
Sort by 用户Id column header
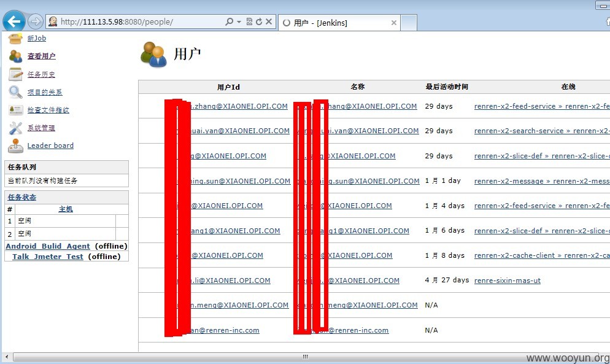click(228, 87)
